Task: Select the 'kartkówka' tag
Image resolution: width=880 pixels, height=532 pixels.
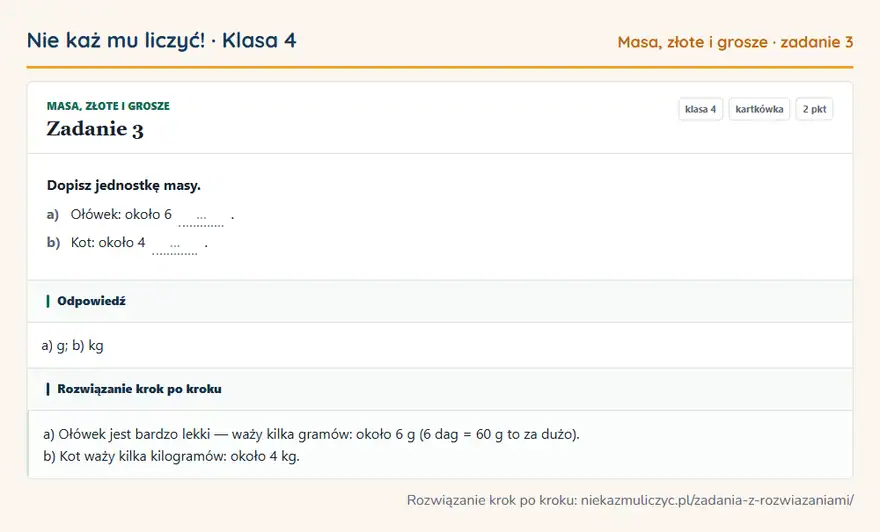Action: point(759,109)
